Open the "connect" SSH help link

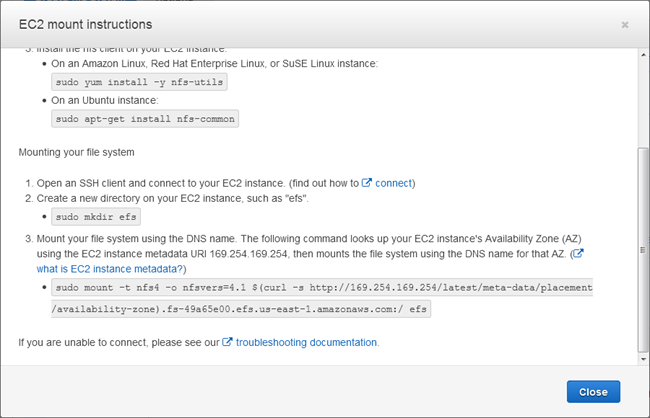click(394, 183)
